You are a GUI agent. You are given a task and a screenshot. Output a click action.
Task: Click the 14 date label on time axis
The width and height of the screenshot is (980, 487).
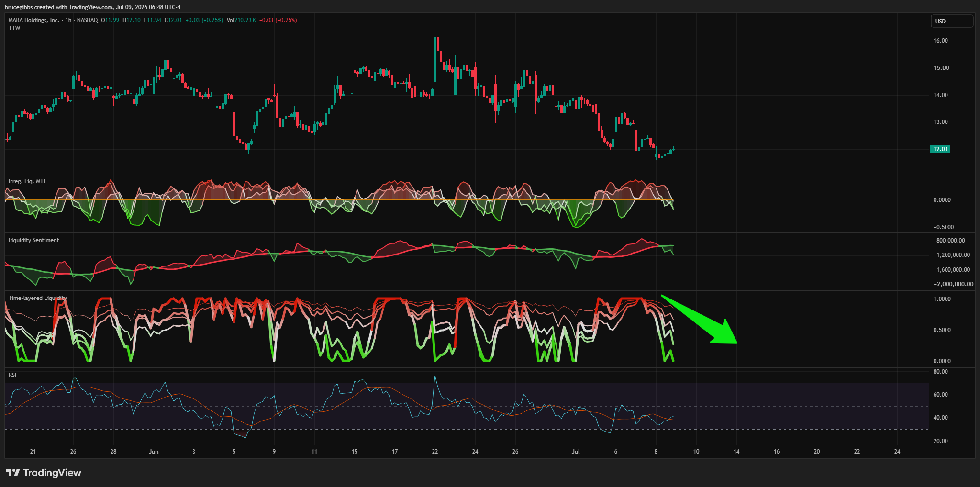coord(736,452)
